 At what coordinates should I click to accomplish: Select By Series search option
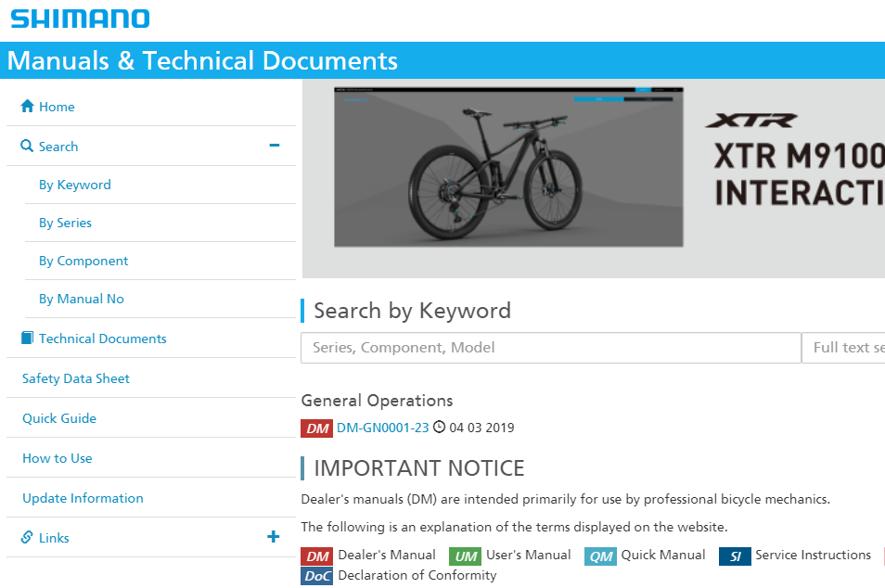tap(65, 223)
